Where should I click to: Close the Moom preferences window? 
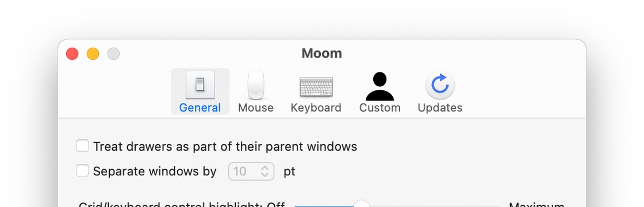tap(72, 54)
